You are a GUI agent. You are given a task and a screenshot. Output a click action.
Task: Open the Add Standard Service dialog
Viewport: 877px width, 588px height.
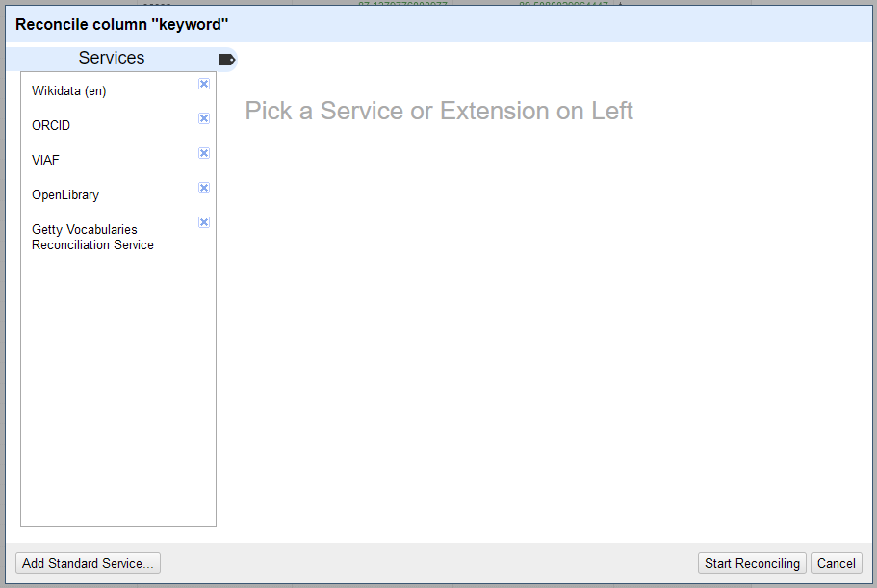(x=88, y=563)
